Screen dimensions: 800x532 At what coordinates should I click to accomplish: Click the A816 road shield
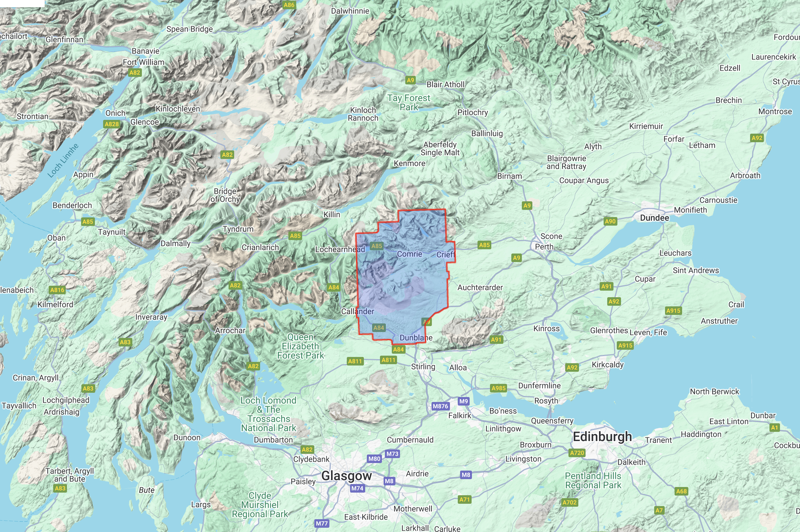[x=57, y=290]
